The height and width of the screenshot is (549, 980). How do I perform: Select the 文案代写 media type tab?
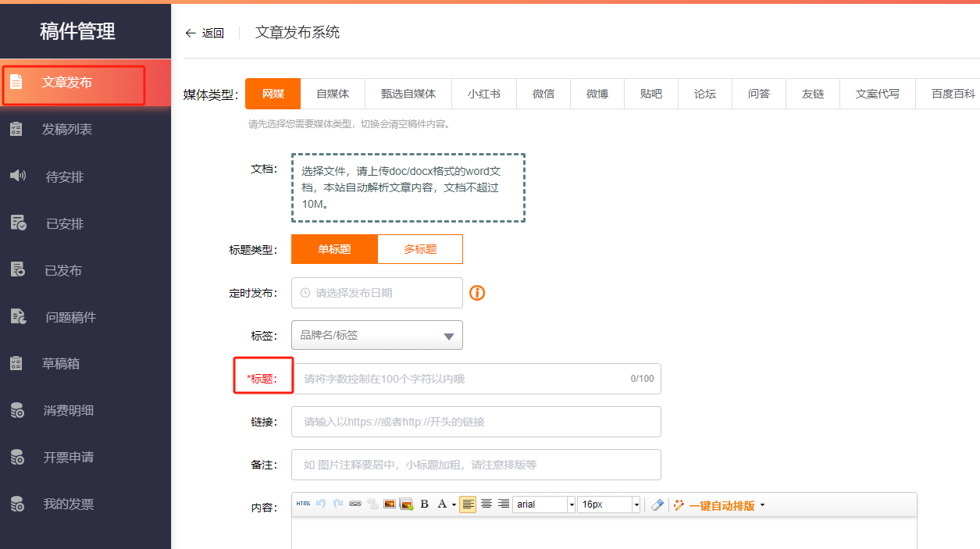[x=878, y=94]
